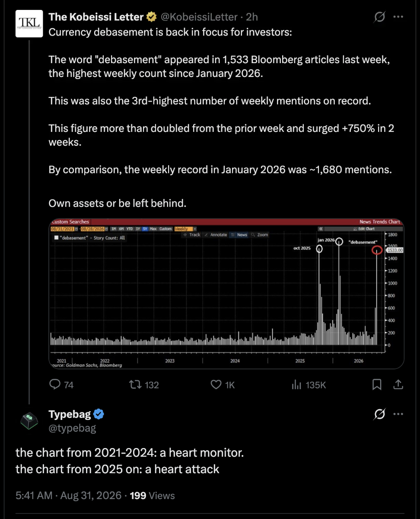Open the 2h post timestamp
The height and width of the screenshot is (519, 420).
tap(251, 17)
